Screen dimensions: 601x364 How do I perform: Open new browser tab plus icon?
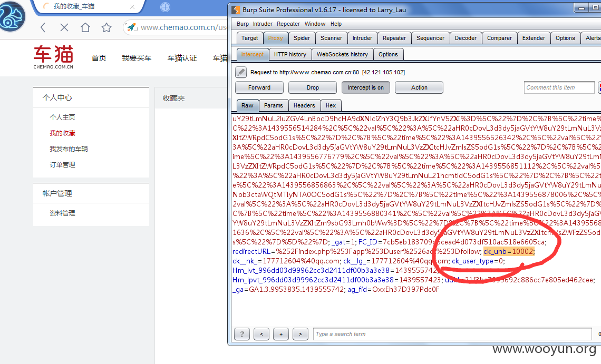[165, 7]
